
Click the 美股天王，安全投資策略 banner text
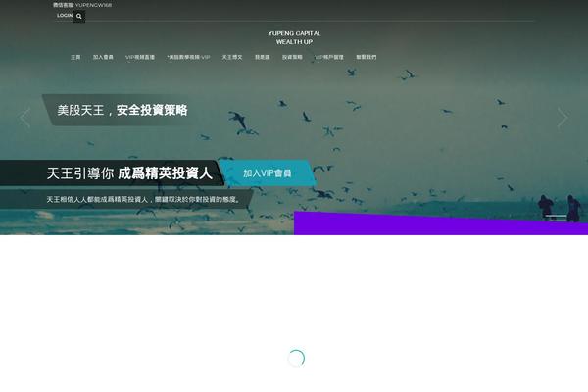(122, 110)
